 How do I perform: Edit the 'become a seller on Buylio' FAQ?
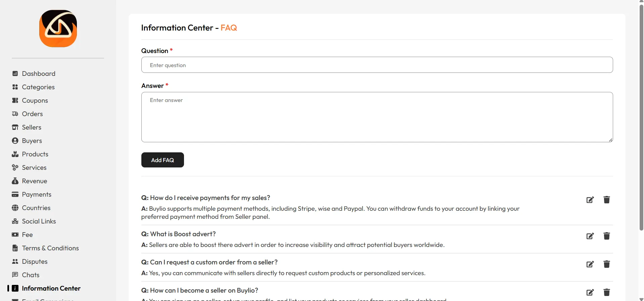[590, 292]
